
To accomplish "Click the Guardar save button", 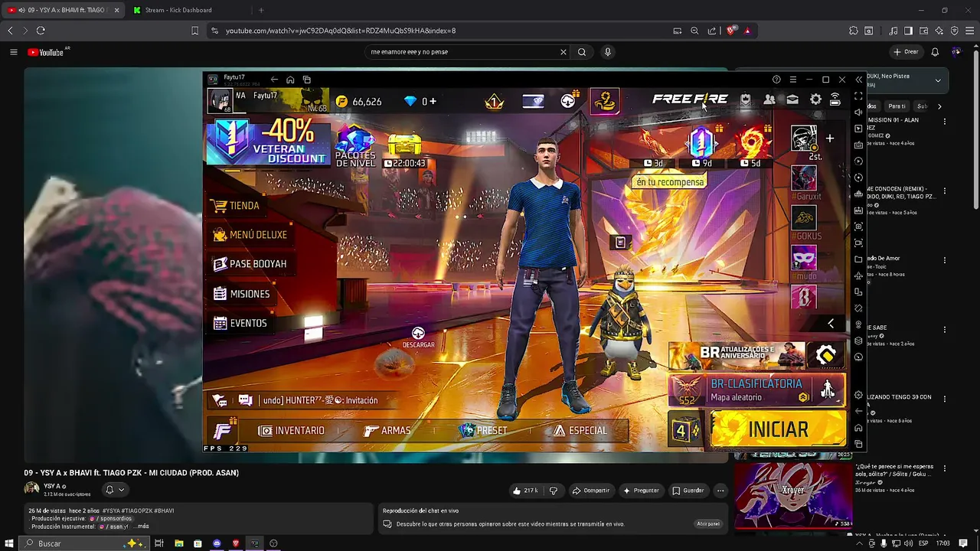I will pyautogui.click(x=688, y=491).
